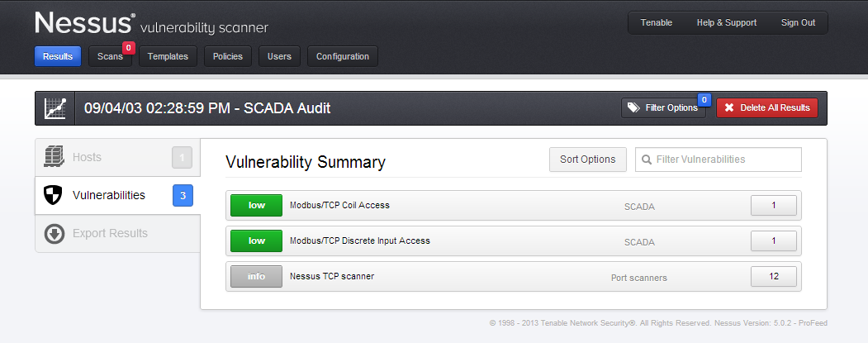The width and height of the screenshot is (868, 343).
Task: Open Help & Support
Action: 726,22
